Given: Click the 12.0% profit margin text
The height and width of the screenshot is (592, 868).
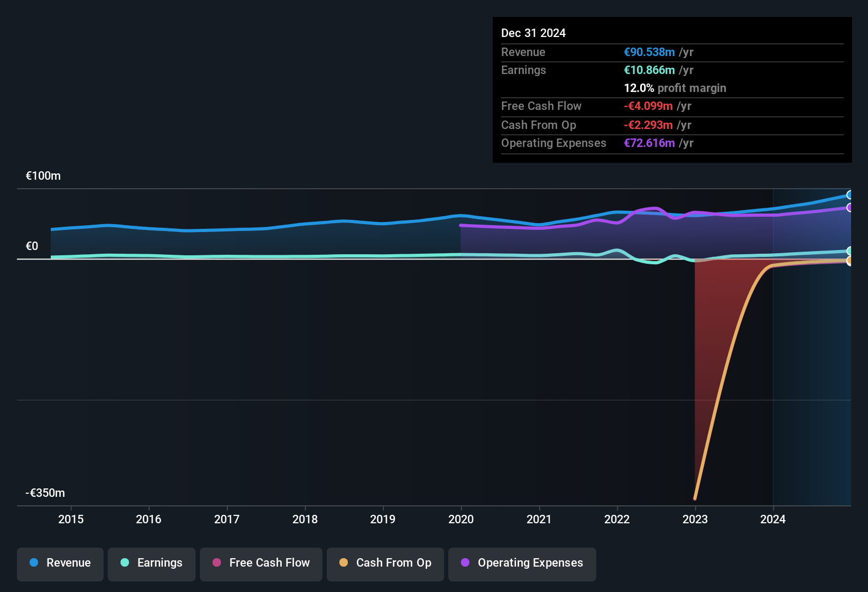Looking at the screenshot, I should (675, 88).
